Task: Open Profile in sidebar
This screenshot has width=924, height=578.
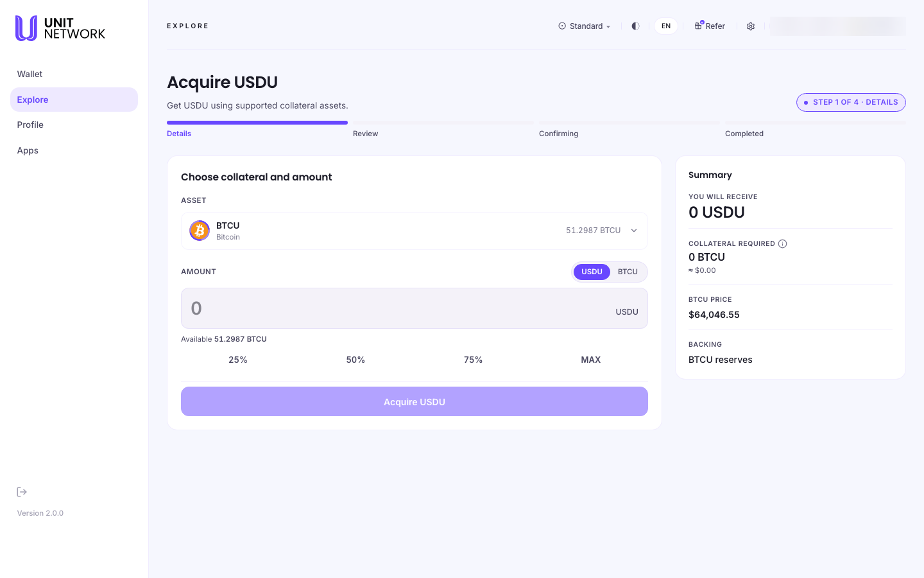Action: click(74, 125)
